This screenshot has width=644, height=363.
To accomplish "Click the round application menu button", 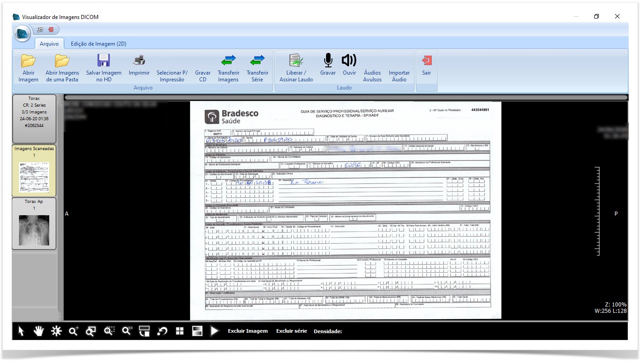I will coord(22,33).
